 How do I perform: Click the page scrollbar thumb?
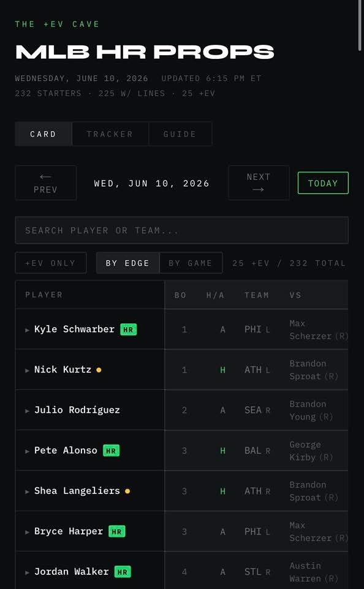click(x=360, y=26)
